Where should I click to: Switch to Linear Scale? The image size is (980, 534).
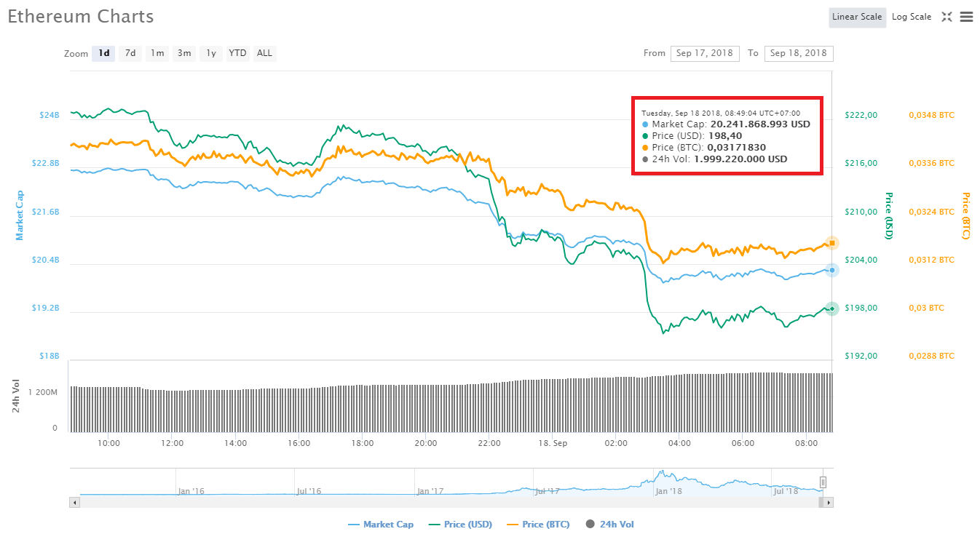[x=857, y=17]
